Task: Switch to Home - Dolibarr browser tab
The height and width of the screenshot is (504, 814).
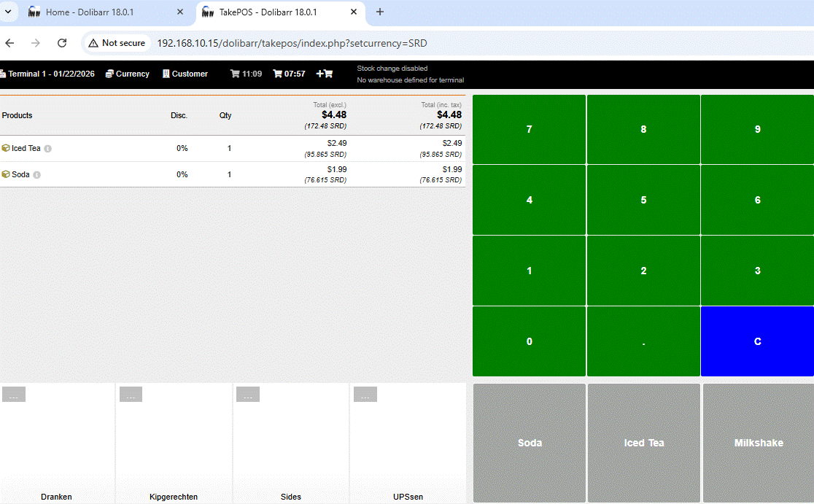Action: (102, 12)
